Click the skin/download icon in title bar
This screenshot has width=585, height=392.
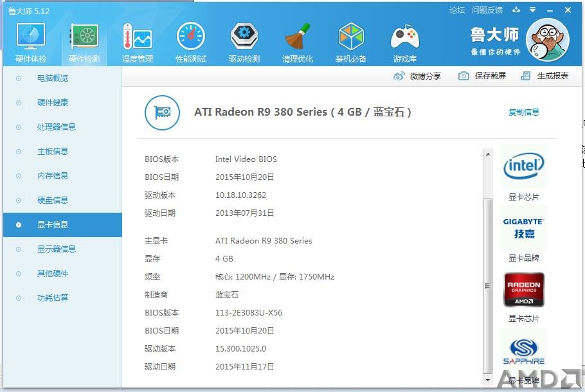(516, 10)
